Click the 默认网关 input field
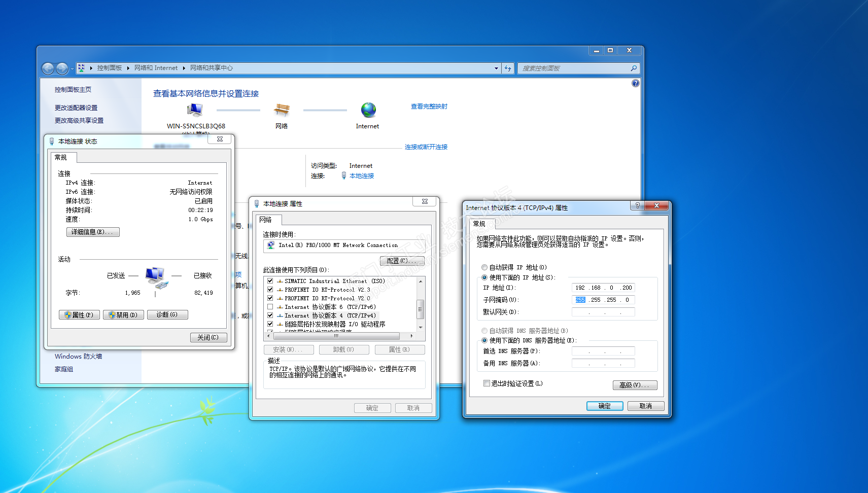This screenshot has height=493, width=868. click(603, 312)
